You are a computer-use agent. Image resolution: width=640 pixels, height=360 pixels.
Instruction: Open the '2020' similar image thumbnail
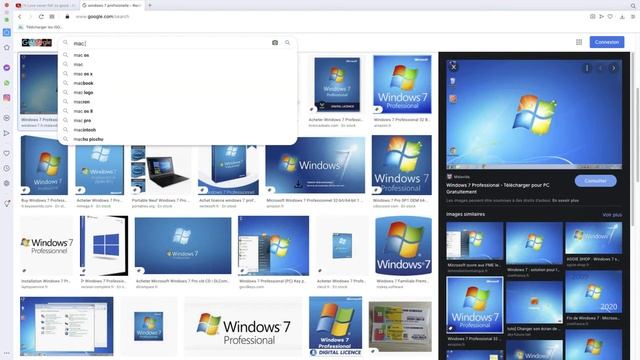point(593,292)
